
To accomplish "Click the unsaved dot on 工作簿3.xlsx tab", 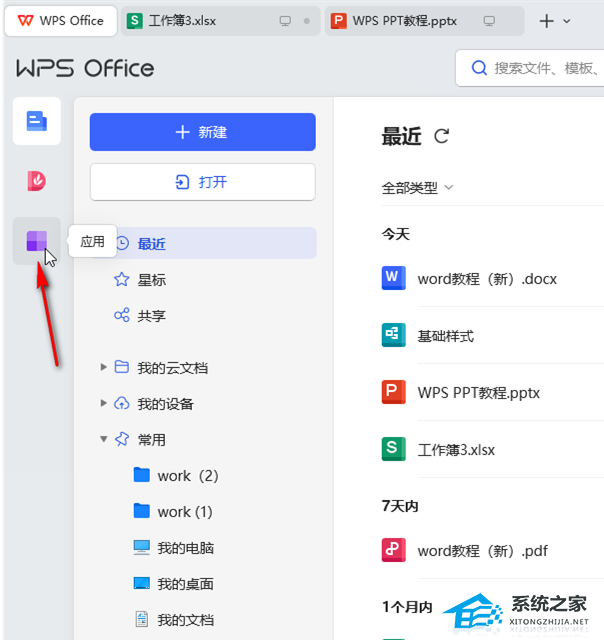I will pos(306,21).
